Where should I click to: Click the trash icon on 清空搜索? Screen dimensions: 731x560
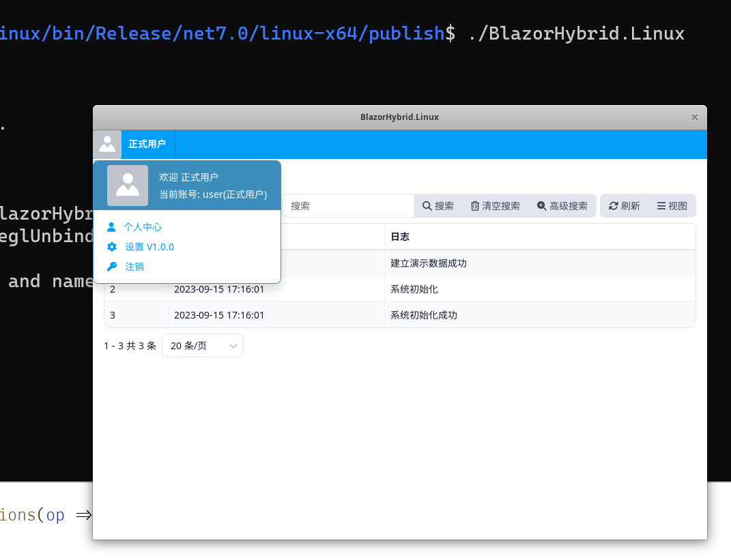[474, 206]
